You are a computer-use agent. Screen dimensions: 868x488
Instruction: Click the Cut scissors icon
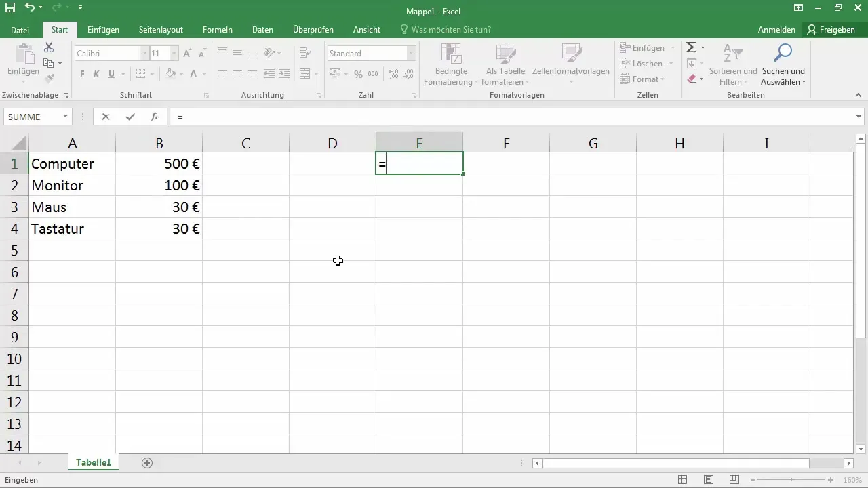click(x=49, y=47)
